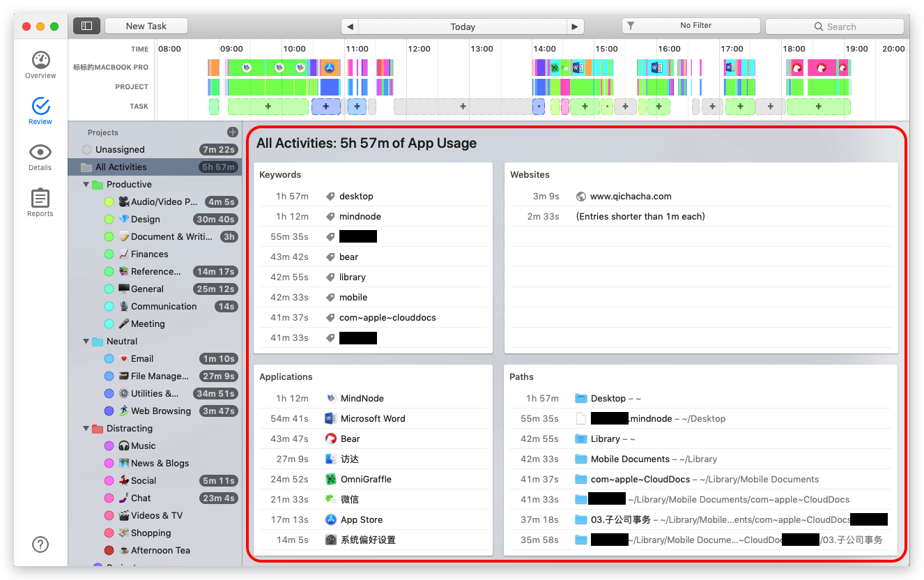Click the help question mark icon
Viewport: 924px width, 580px height.
pyautogui.click(x=40, y=544)
